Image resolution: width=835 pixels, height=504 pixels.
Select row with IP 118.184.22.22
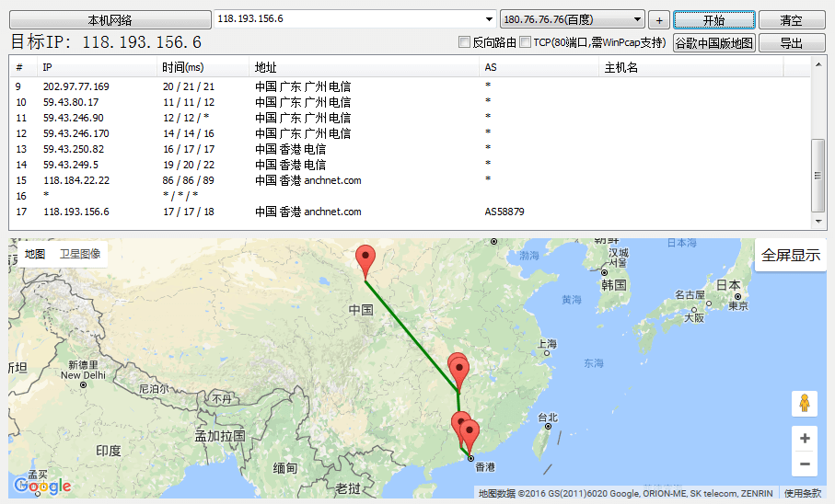[410, 180]
